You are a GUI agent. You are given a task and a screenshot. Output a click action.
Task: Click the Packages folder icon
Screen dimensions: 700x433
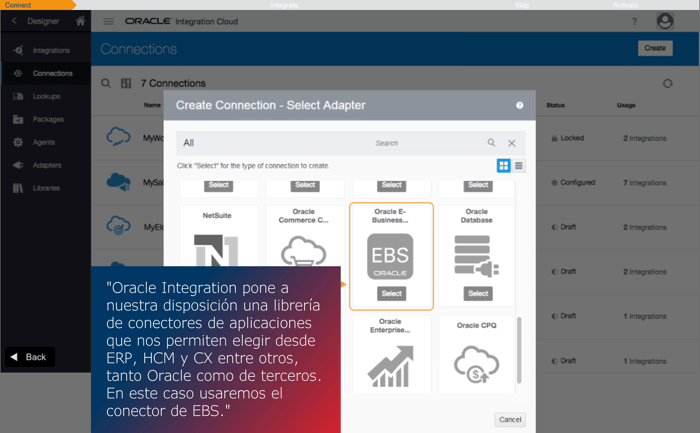tap(18, 119)
